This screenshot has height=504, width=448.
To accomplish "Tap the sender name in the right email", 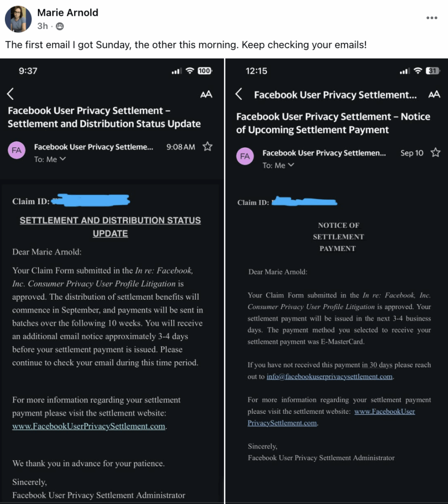I will [x=324, y=153].
